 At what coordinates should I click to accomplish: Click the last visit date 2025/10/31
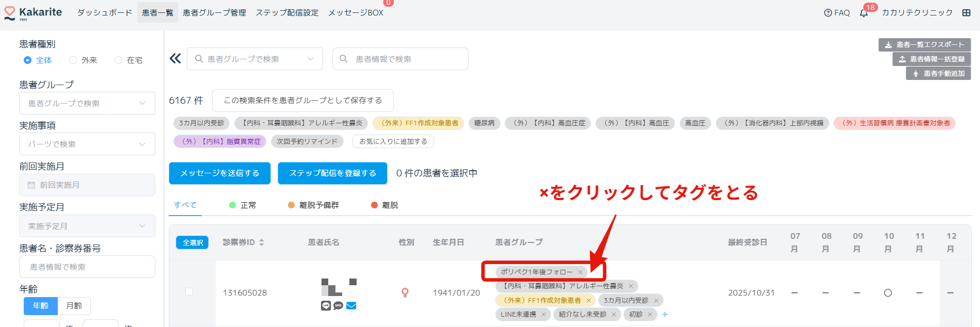[751, 292]
